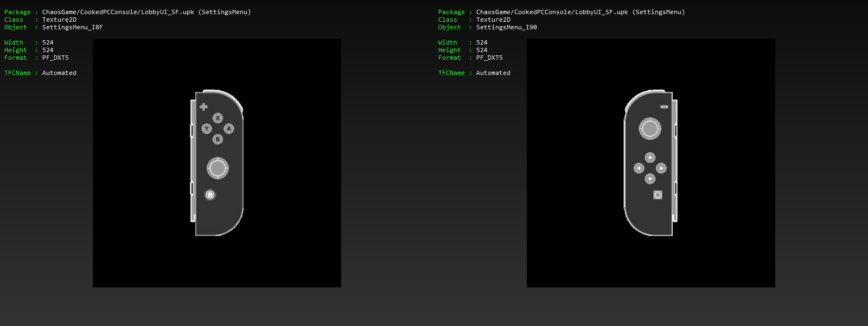Click the Texture2D class value above SettingsMenu_I8F
Screen dimensions: 868x326
coord(59,20)
